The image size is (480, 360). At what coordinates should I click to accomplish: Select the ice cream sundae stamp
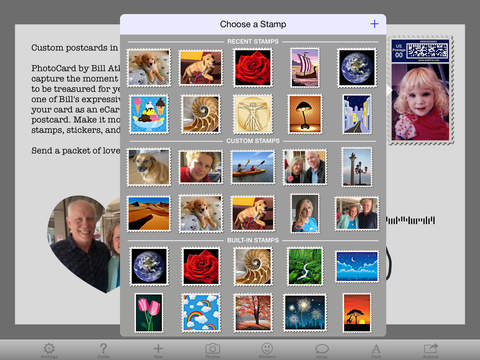(x=149, y=114)
